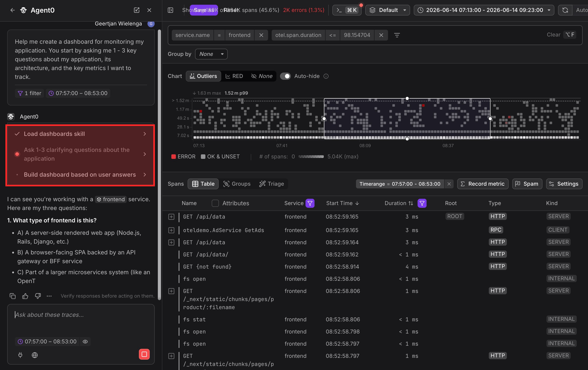588x370 pixels.
Task: Switch Spans view to Groups
Action: click(237, 184)
